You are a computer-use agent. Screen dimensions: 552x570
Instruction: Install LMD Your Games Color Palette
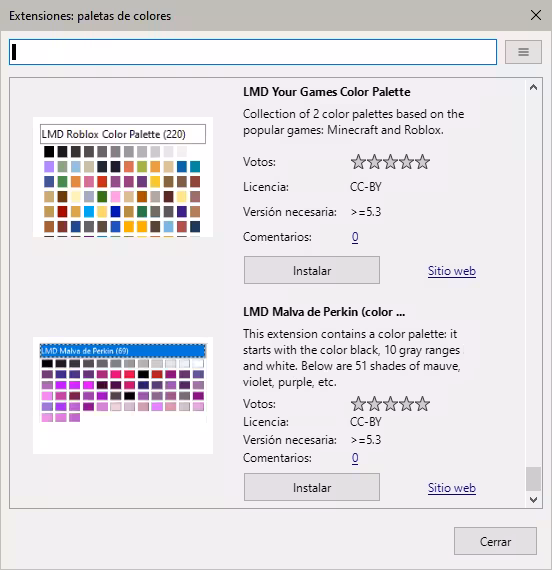coord(312,270)
